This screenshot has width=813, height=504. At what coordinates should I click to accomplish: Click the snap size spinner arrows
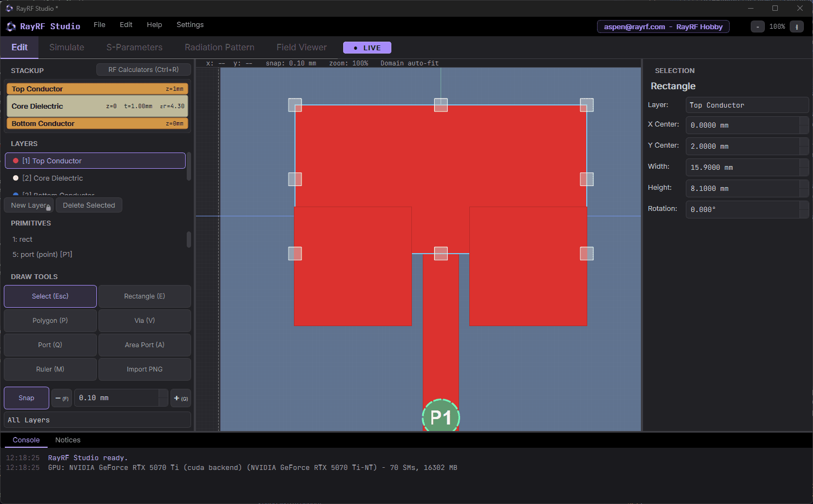tap(163, 398)
